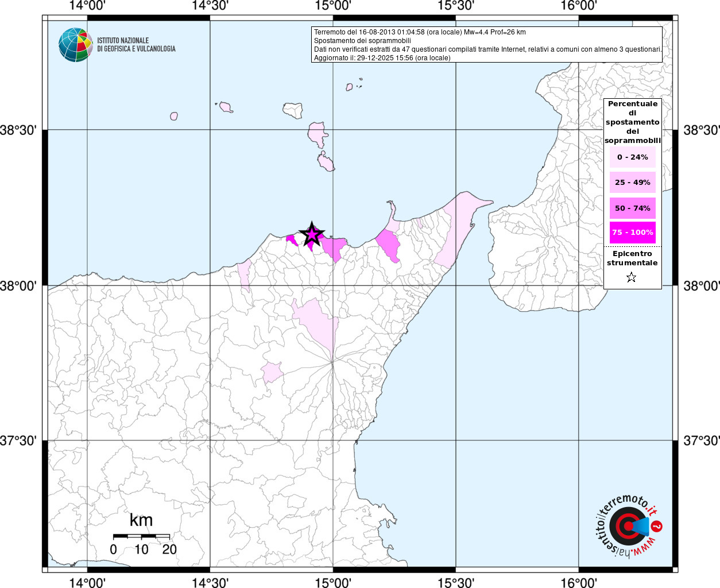The height and width of the screenshot is (588, 720).
Task: Click the 'Percentuale di spostamento' legend heading
Action: (632, 122)
